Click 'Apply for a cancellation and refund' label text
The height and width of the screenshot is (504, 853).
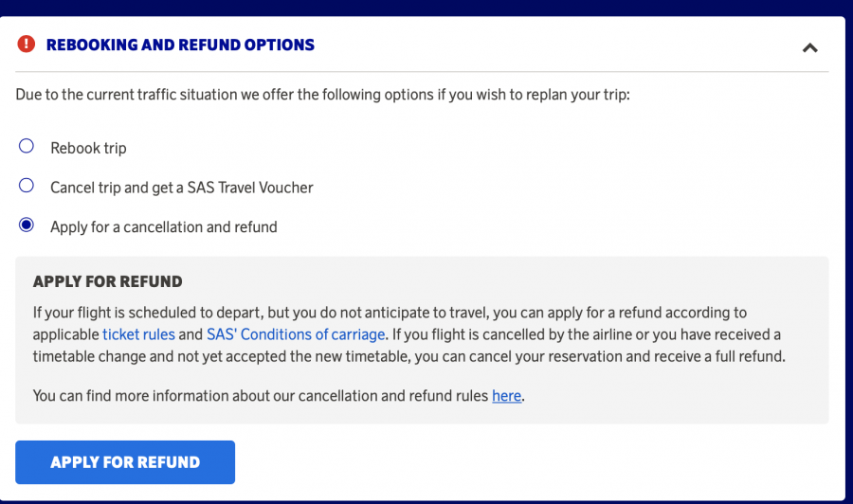(x=164, y=226)
